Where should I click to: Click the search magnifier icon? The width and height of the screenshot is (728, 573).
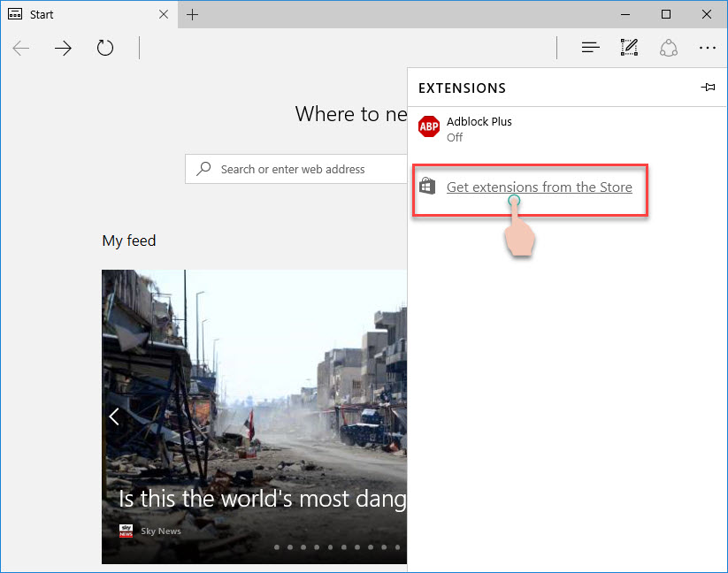[203, 168]
